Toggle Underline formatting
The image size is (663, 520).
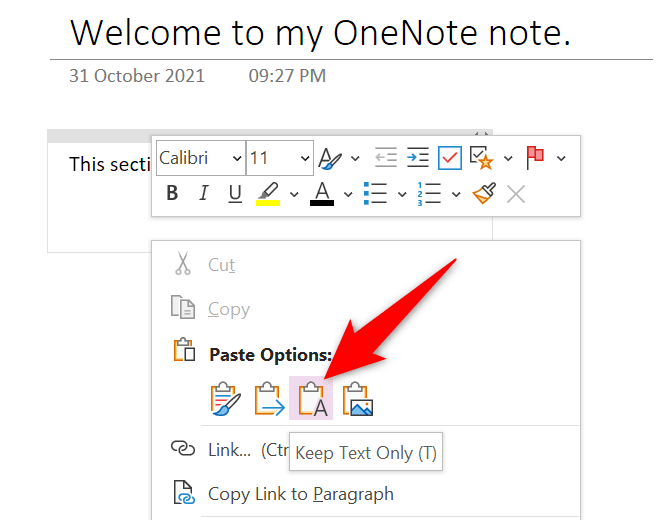[235, 194]
